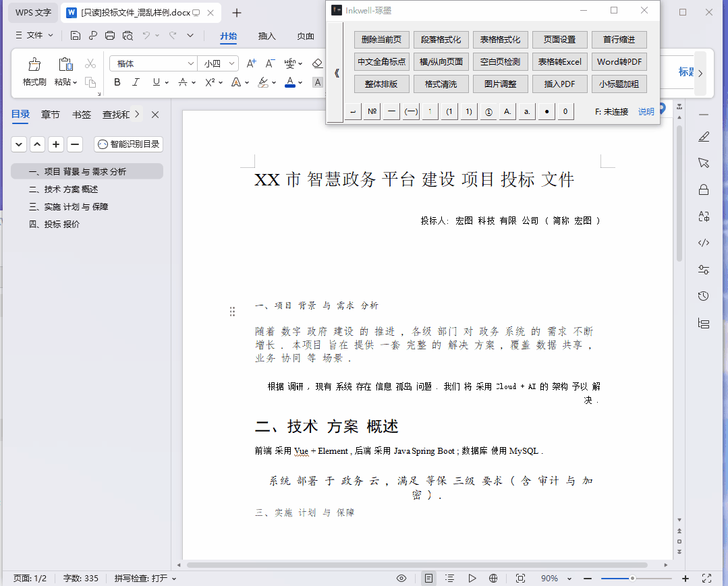The width and height of the screenshot is (728, 586).
Task: Click the Undo arrow icon
Action: 146,35
